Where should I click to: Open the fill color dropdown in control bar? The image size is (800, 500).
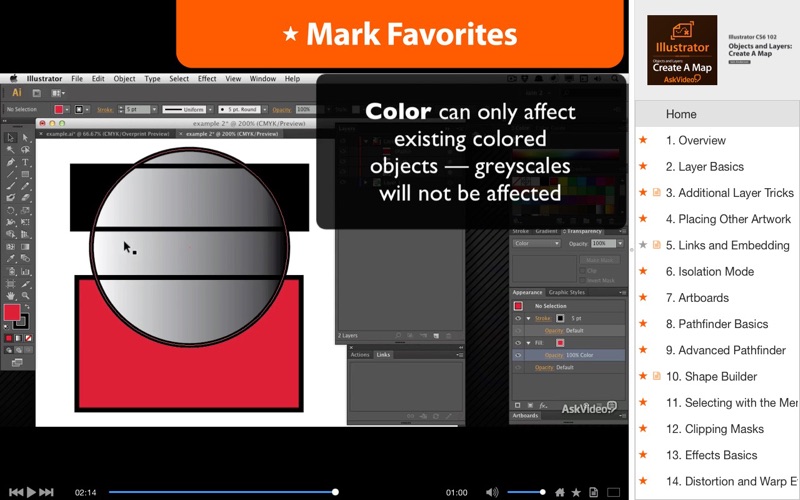67,109
